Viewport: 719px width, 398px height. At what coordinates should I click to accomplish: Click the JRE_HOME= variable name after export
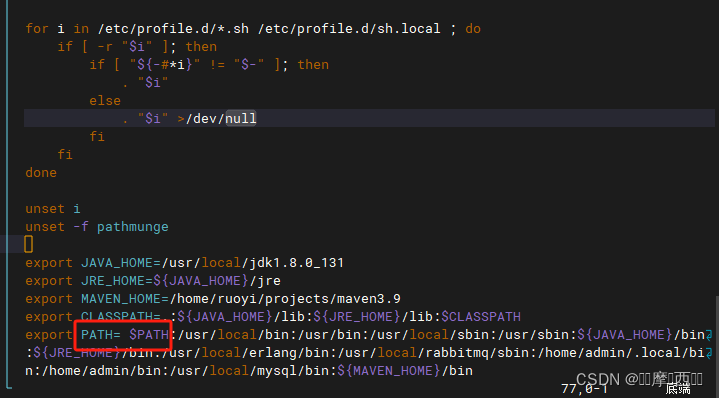[117, 281]
